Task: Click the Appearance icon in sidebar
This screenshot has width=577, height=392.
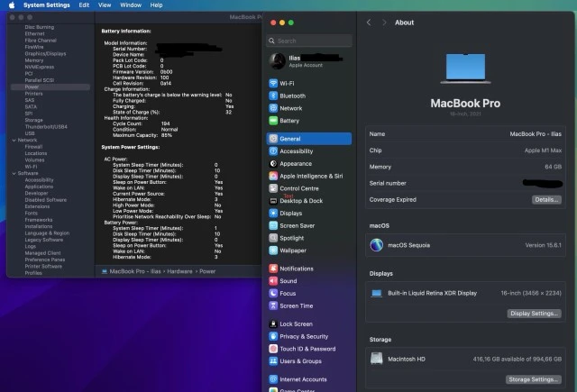Action: (273, 164)
